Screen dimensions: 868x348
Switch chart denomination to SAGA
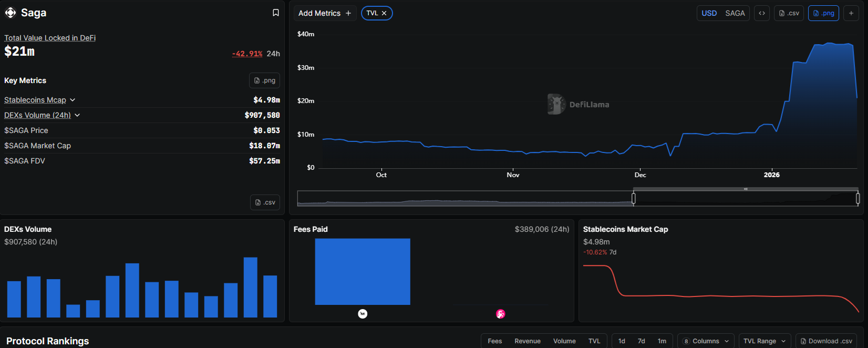(735, 13)
